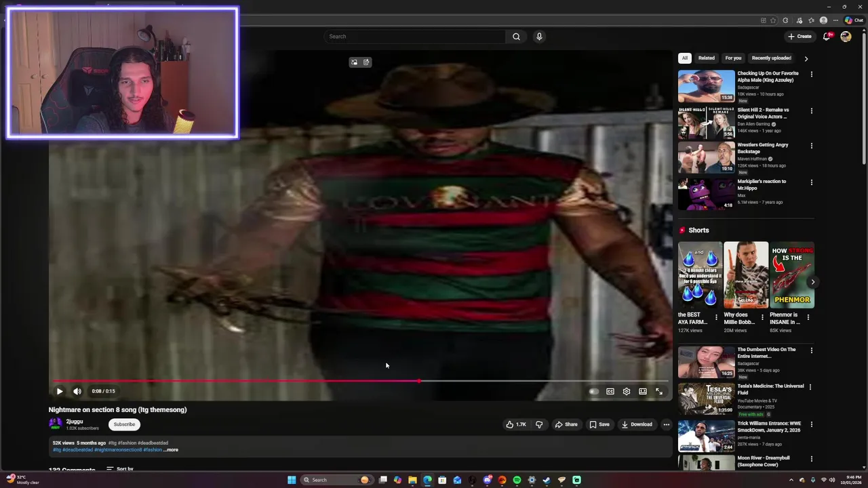The height and width of the screenshot is (488, 868).
Task: Open File Explorer from the taskbar
Action: coord(412,480)
